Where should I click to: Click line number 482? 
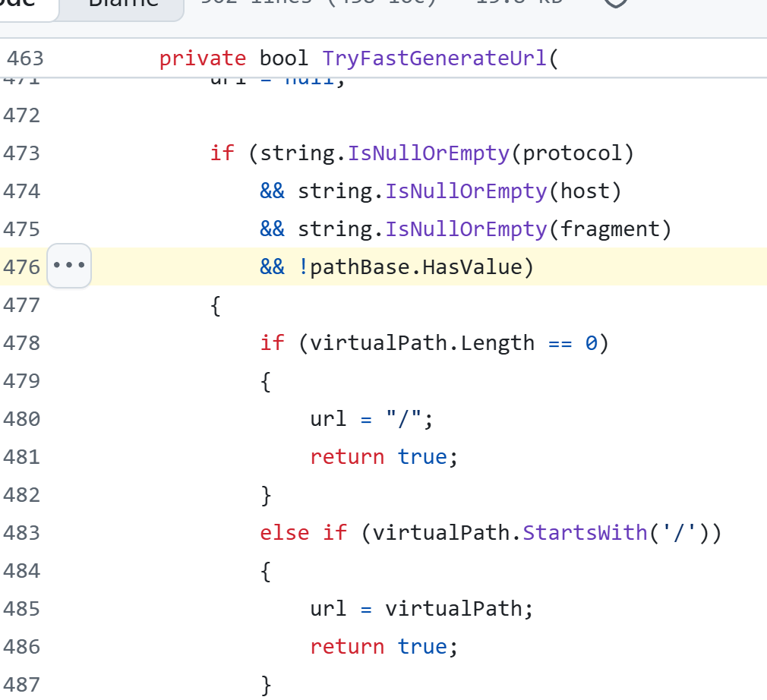coord(21,495)
